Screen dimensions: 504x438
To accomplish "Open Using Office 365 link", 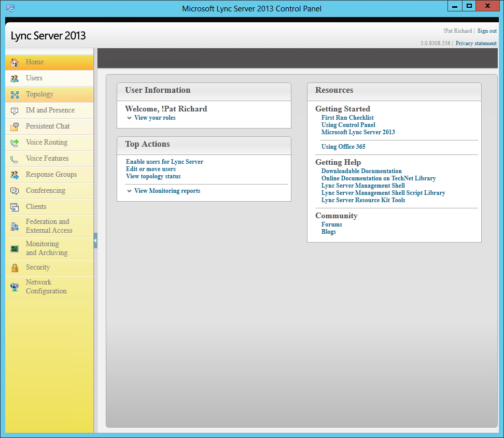I will click(343, 147).
